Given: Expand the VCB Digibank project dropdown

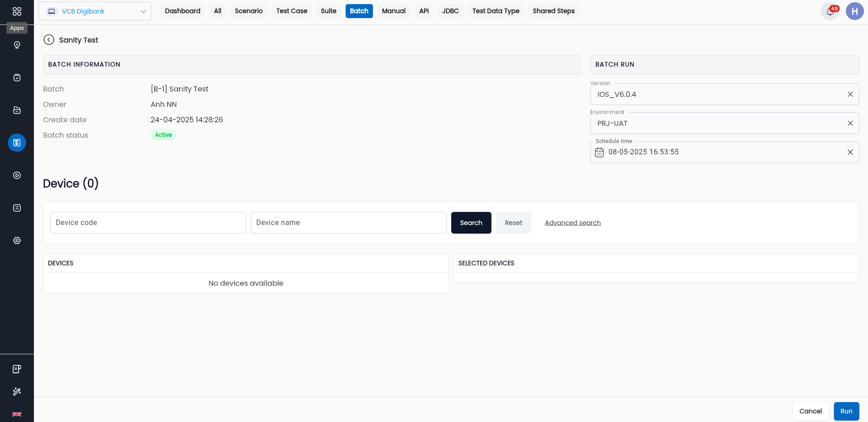Looking at the screenshot, I should coord(95,11).
